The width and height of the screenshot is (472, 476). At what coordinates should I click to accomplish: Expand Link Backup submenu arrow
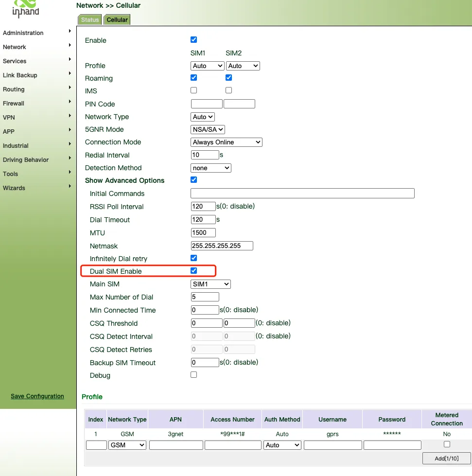click(x=70, y=73)
